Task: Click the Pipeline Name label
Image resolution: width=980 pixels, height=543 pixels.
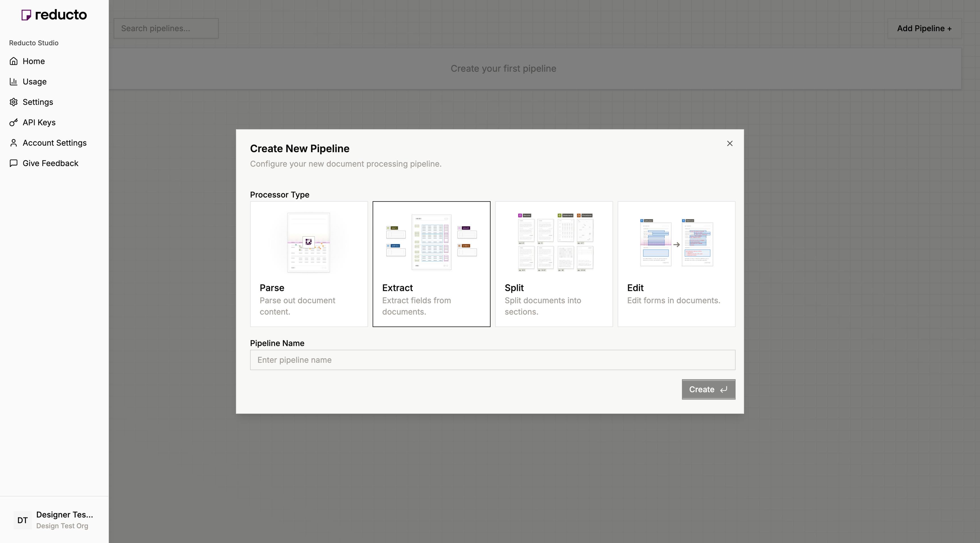Action: pos(277,343)
